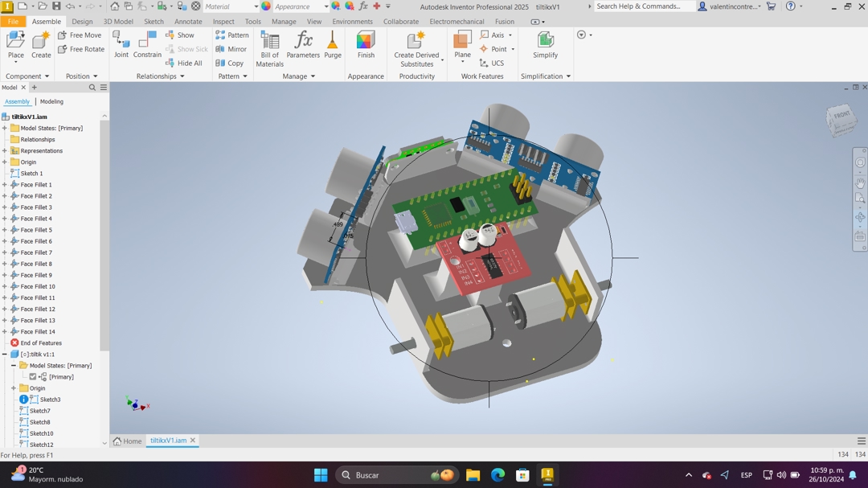Open the Sketch ribbon tab
Viewport: 868px width, 488px height.
pos(153,22)
